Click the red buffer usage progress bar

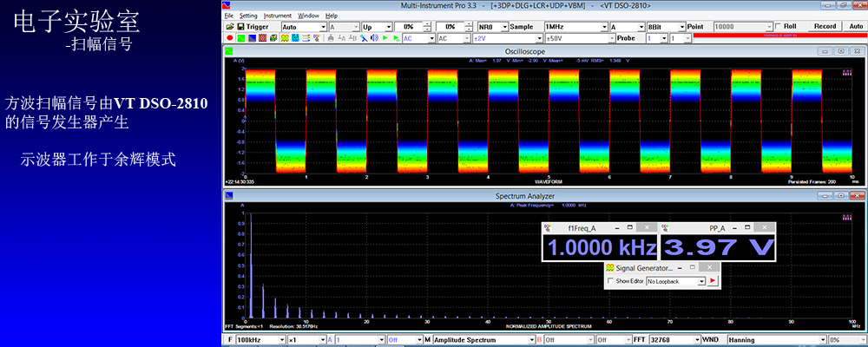pyautogui.click(x=779, y=36)
